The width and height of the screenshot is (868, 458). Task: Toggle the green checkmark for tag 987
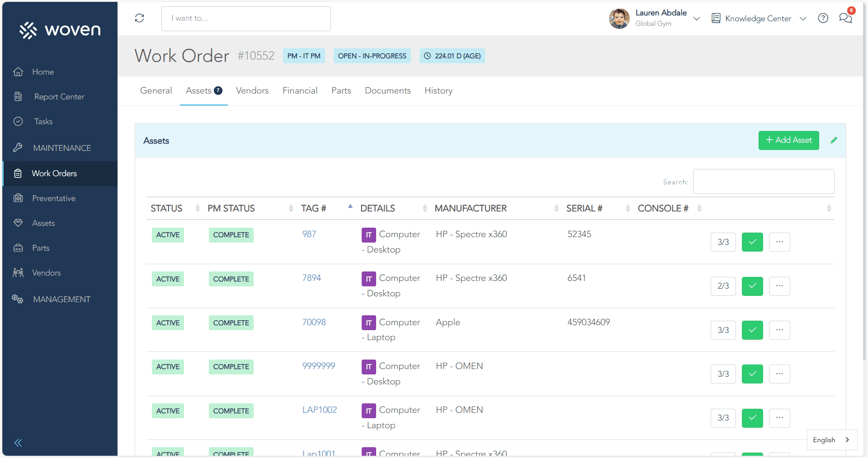click(752, 242)
